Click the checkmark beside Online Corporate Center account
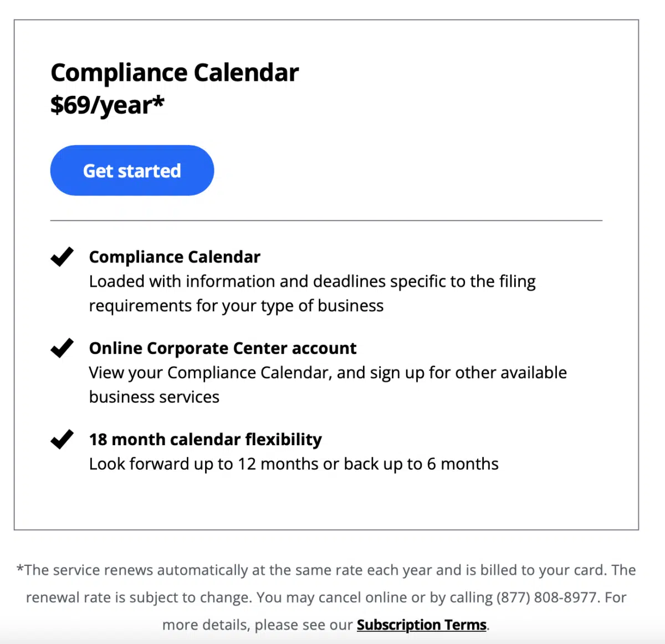Screen dimensions: 665x644 62,348
